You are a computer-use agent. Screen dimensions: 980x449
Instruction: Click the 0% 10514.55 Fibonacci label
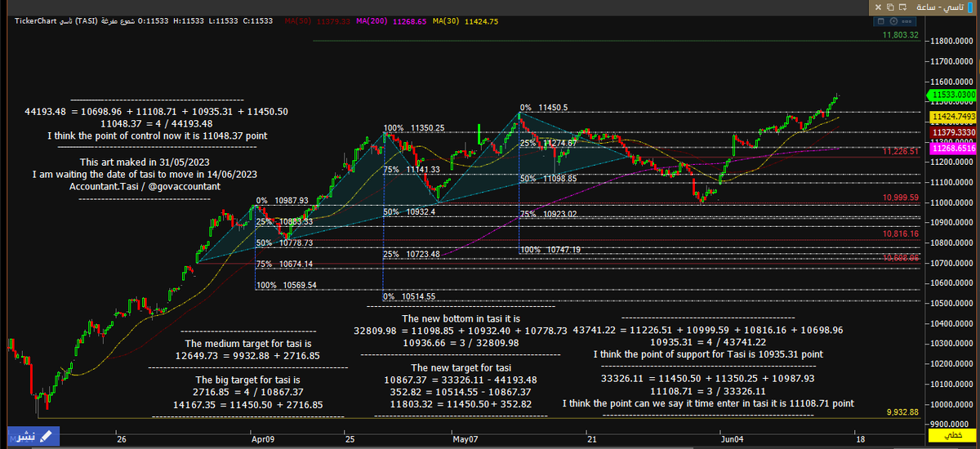(x=410, y=296)
